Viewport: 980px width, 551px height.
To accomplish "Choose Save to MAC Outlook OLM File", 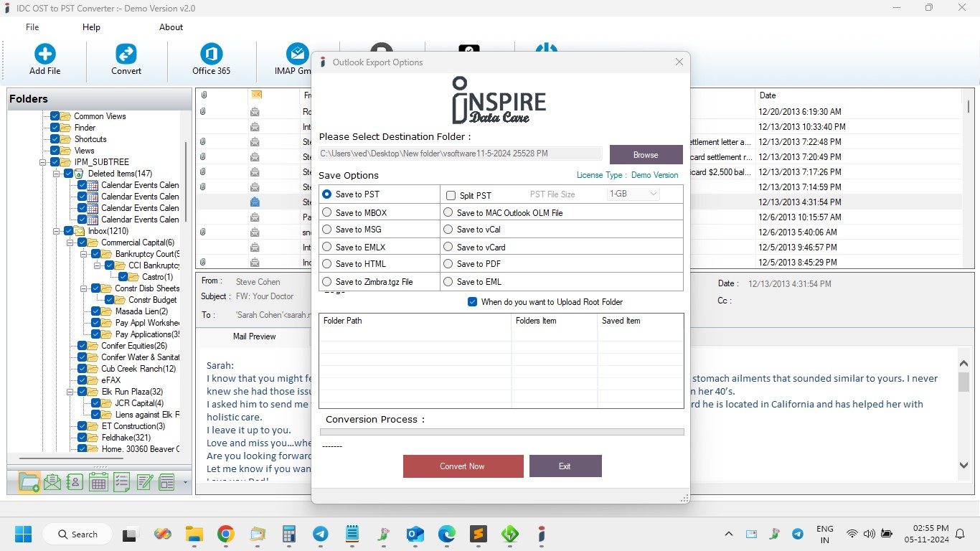I will click(x=448, y=212).
